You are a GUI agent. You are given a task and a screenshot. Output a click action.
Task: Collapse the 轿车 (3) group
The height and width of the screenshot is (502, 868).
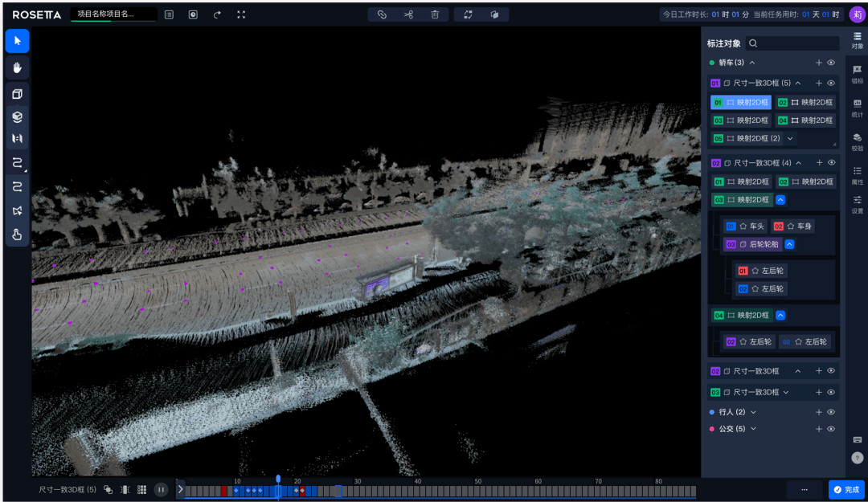tap(752, 63)
